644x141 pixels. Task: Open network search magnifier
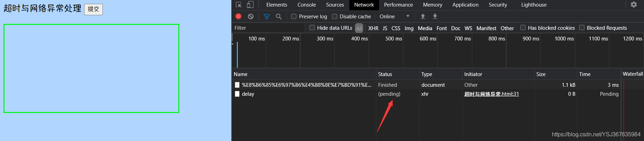279,16
